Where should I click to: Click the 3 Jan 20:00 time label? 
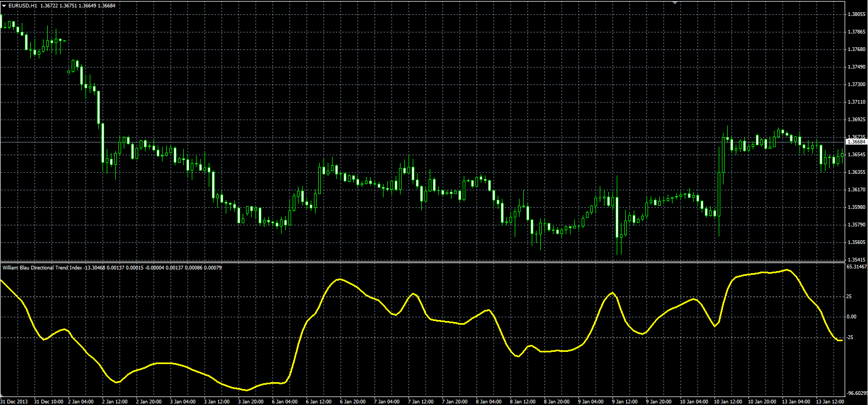pyautogui.click(x=251, y=402)
